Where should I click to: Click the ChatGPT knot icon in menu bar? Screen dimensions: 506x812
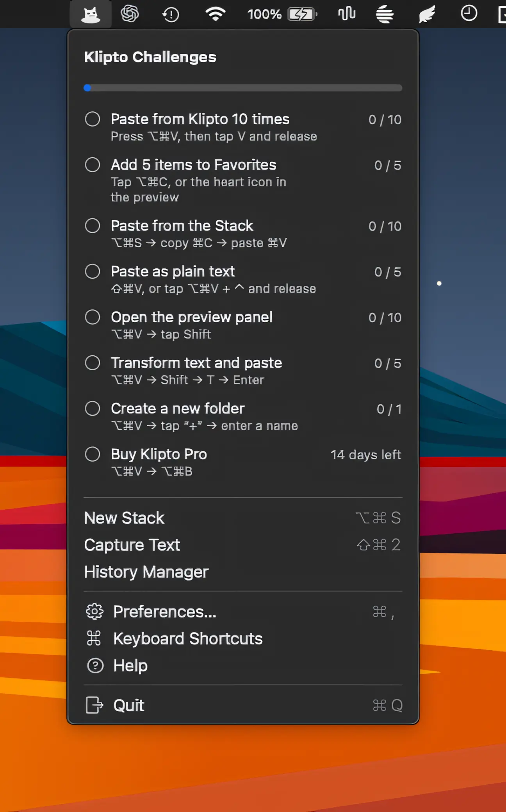pos(130,14)
